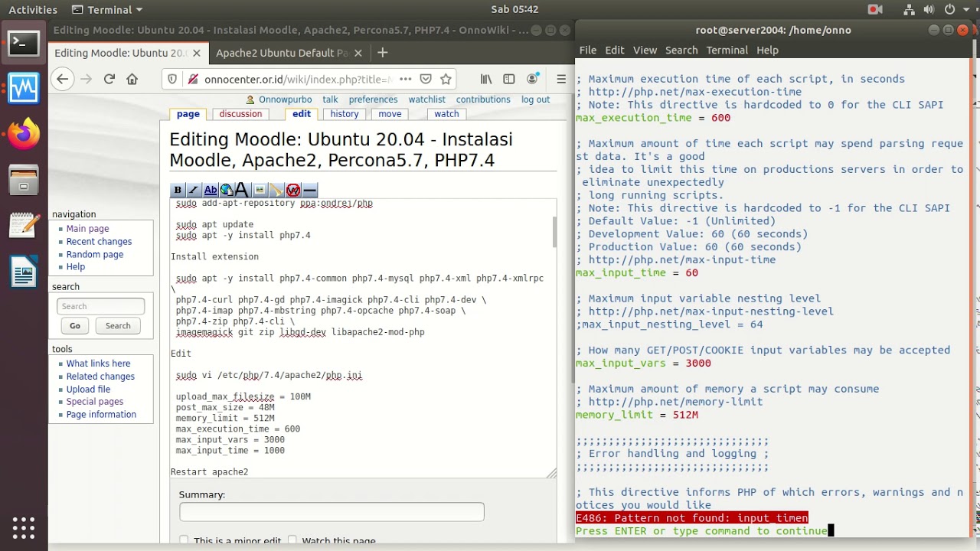Screen dimensions: 980x551
Task: Insert external link globe icon in wiki toolbar
Action: [x=227, y=190]
